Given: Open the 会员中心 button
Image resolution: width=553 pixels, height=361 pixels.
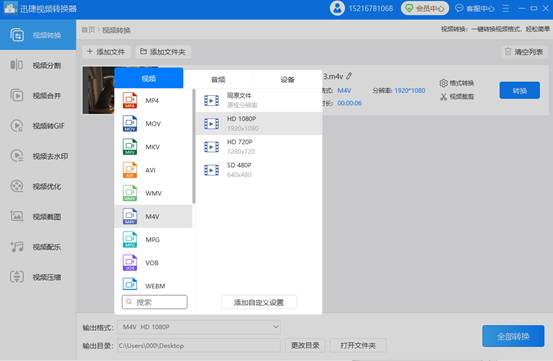Looking at the screenshot, I should (425, 8).
